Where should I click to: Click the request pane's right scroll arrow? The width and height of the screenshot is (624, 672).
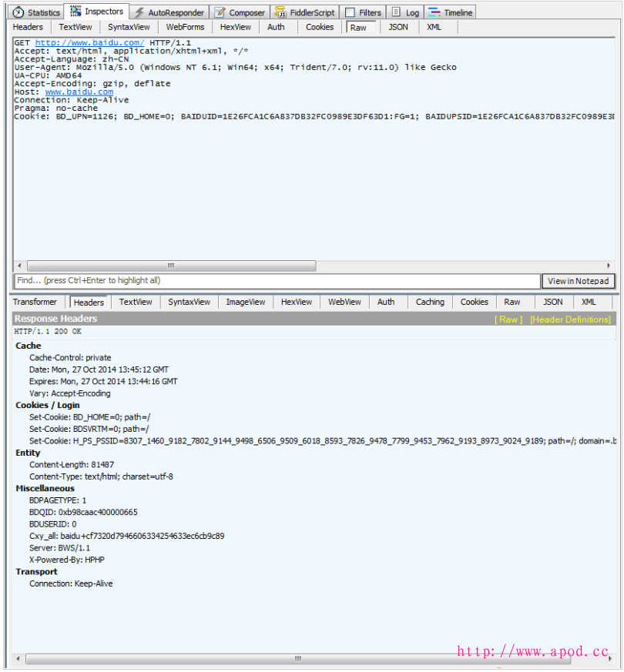pos(609,266)
